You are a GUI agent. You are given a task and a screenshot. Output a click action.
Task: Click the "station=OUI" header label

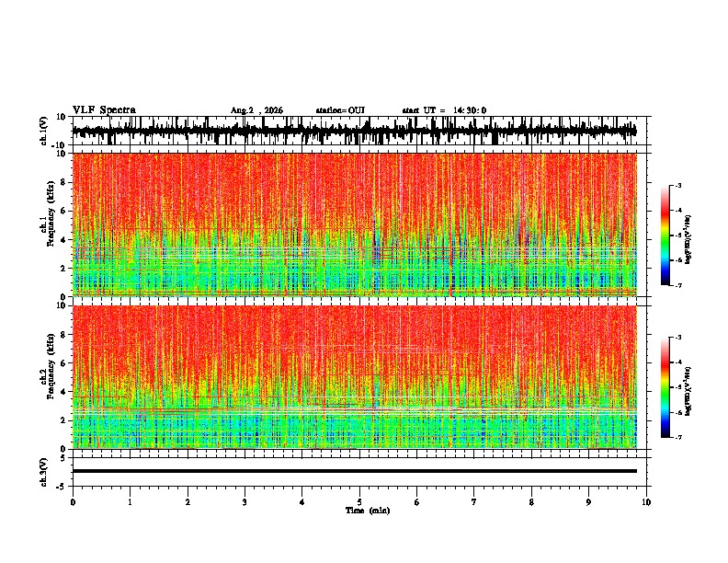coord(340,110)
